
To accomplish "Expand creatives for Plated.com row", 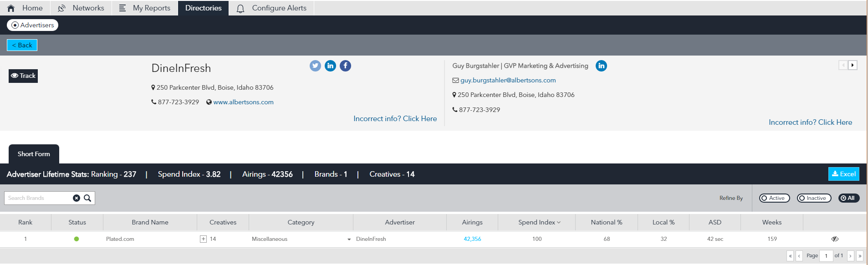I will pos(203,239).
